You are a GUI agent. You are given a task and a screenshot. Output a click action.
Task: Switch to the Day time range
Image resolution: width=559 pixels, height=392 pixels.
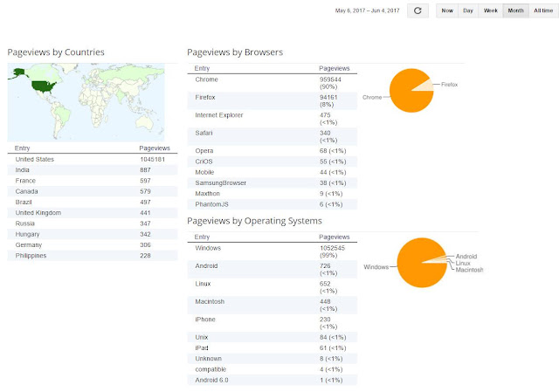point(468,10)
